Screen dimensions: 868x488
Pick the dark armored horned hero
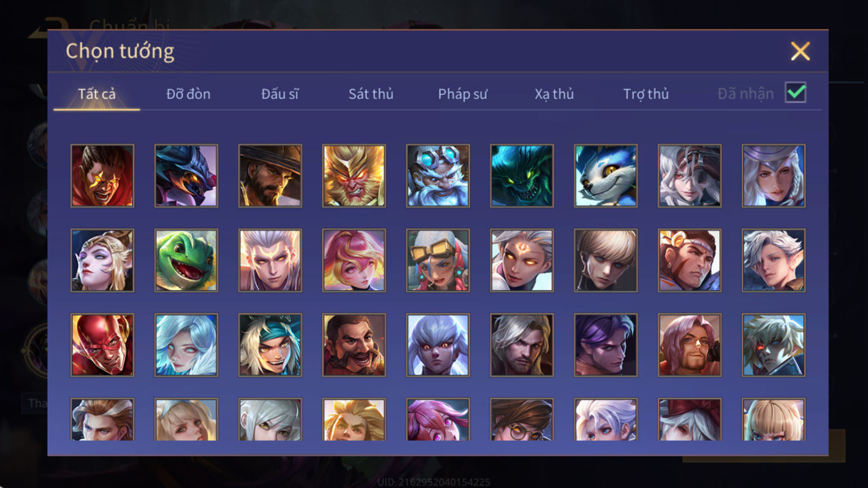click(x=186, y=176)
